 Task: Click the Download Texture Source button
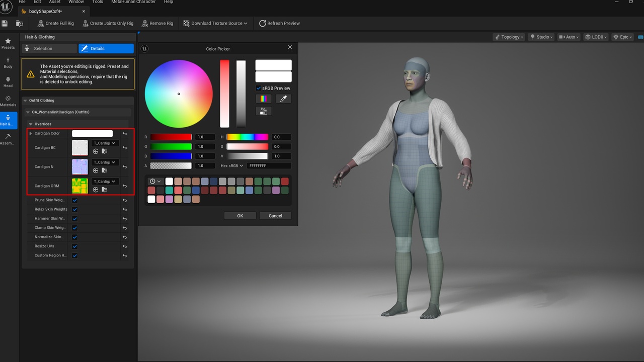(215, 23)
